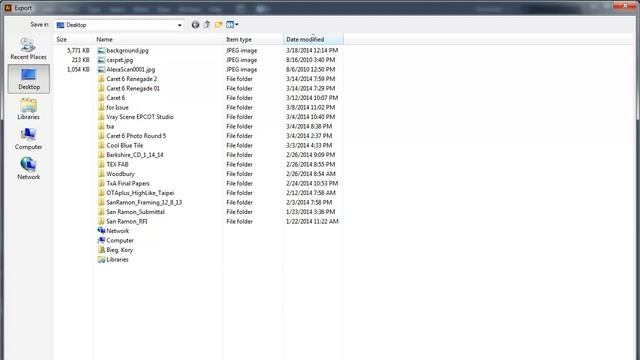
Task: Select the Woodbury folder icon
Action: [101, 174]
